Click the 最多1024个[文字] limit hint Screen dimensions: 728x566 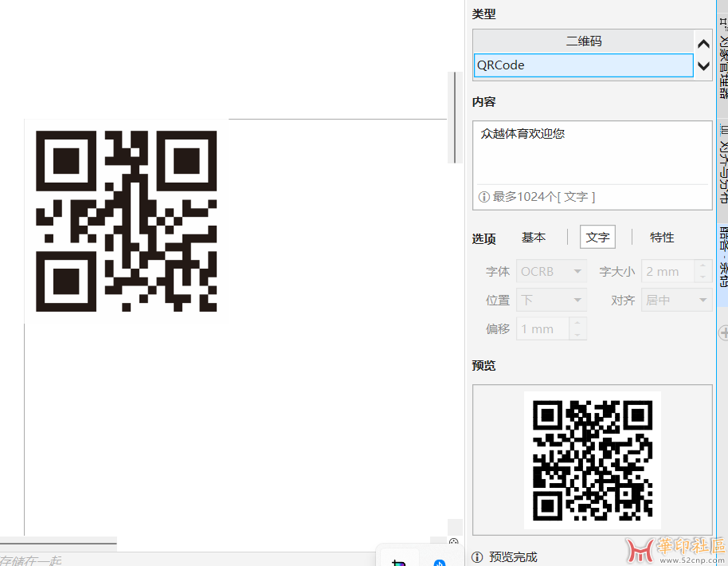tap(543, 197)
